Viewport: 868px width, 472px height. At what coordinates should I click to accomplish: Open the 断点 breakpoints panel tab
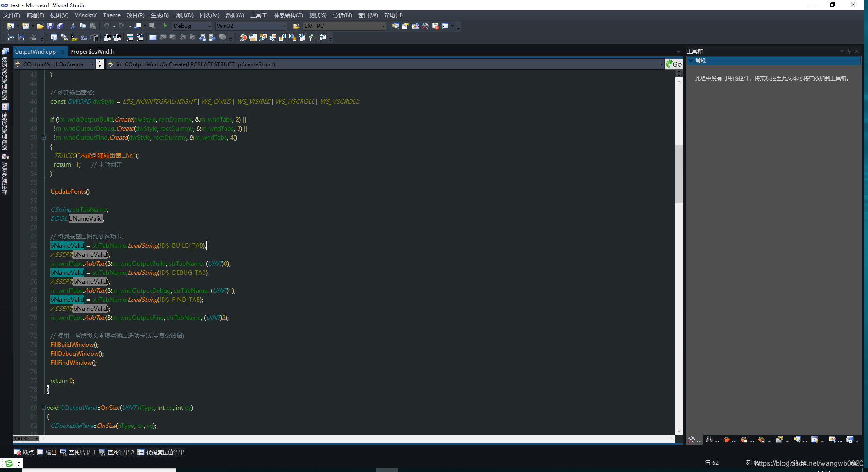[24, 452]
